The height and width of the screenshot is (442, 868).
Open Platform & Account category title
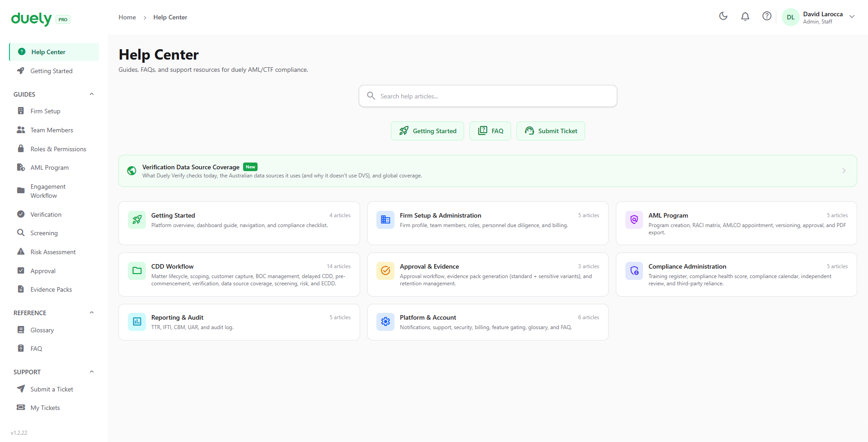(x=428, y=317)
